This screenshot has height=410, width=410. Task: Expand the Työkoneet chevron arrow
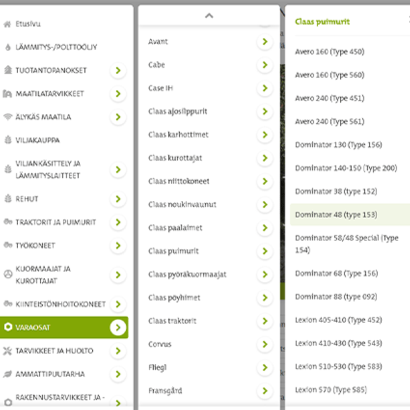pyautogui.click(x=118, y=246)
